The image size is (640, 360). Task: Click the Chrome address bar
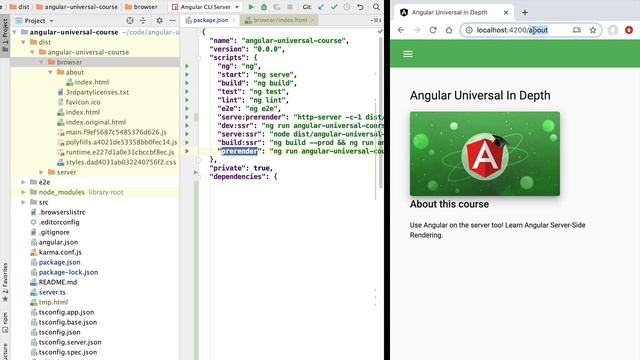click(531, 30)
